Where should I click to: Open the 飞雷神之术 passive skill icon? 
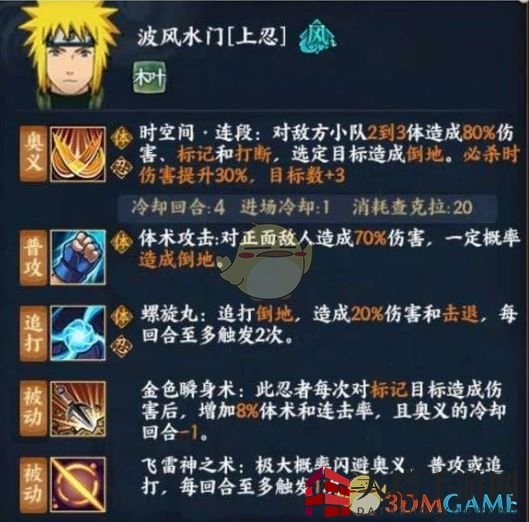click(78, 484)
